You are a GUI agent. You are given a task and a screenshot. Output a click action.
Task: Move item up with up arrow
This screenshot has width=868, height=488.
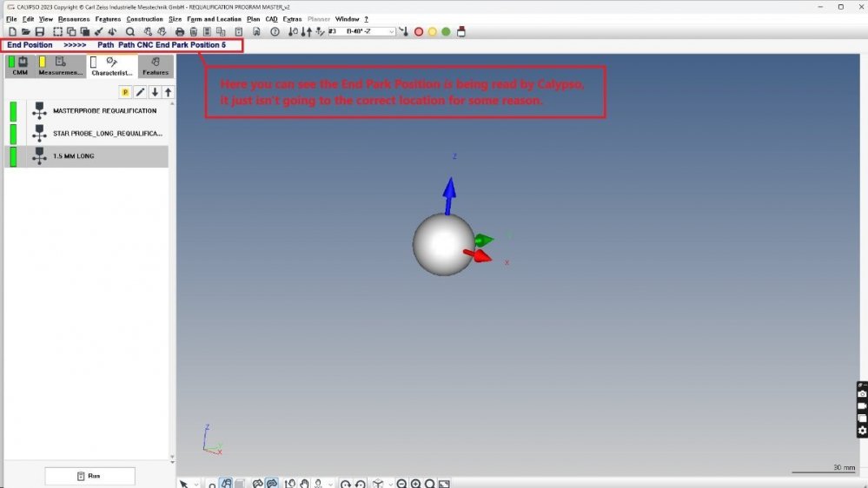(168, 92)
